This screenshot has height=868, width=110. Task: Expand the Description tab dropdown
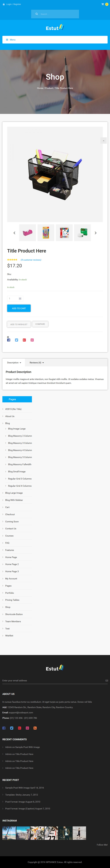click(x=14, y=363)
